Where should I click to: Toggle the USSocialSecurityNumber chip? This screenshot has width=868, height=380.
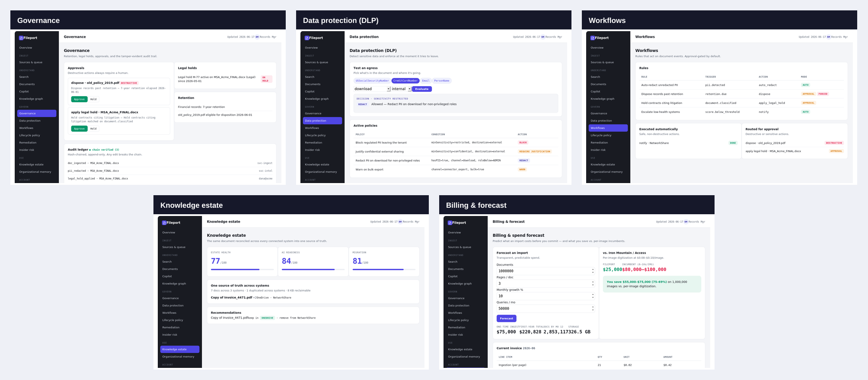[x=372, y=81]
